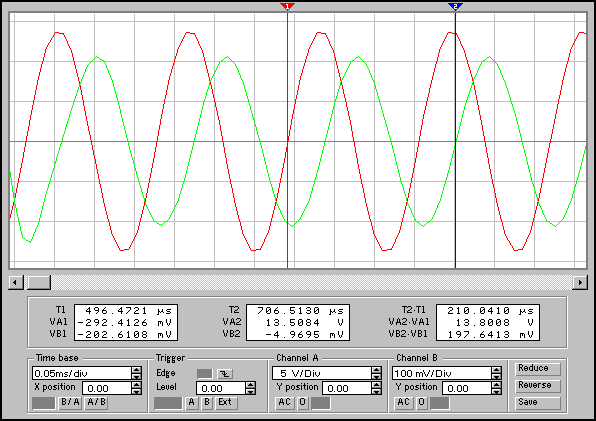The image size is (596, 421).
Task: Set Channel A coupling to AC
Action: tap(284, 403)
